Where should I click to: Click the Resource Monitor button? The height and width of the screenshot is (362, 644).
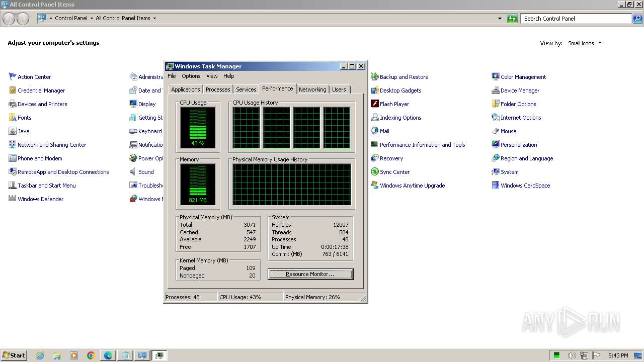click(x=310, y=274)
